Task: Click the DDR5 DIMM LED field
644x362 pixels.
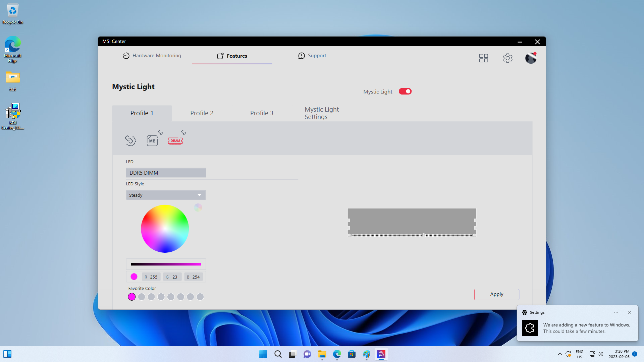Action: point(166,173)
